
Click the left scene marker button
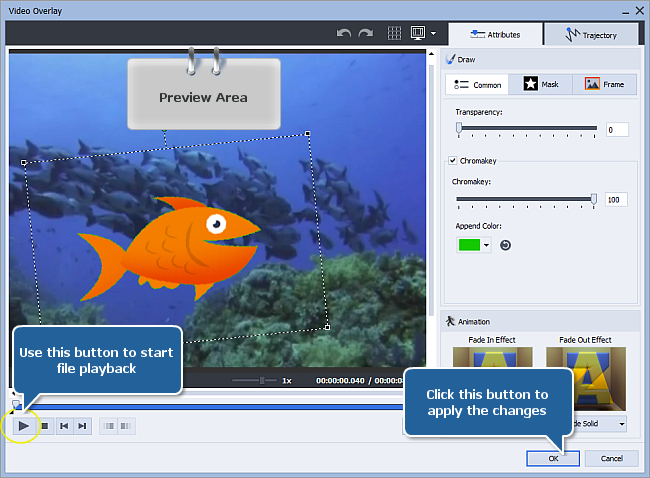click(109, 426)
